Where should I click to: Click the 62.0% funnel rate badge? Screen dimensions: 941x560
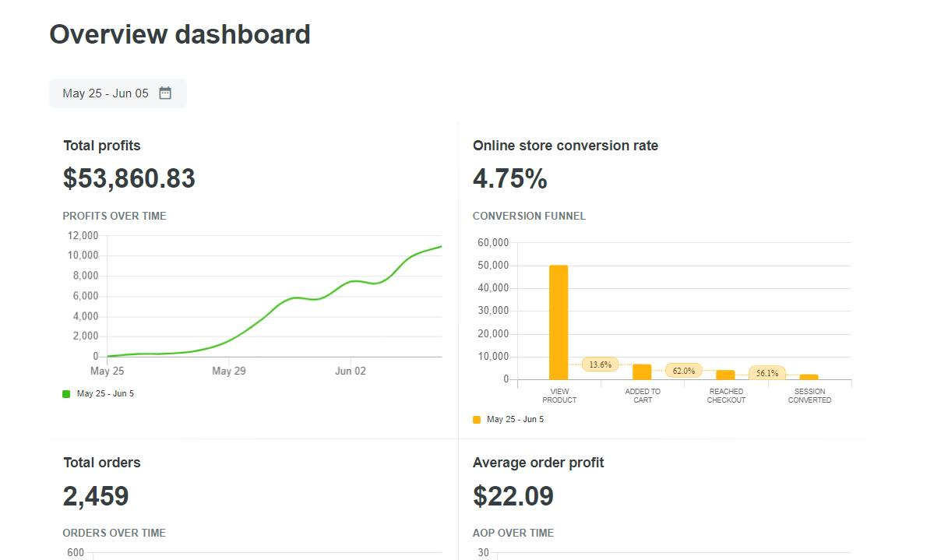(x=683, y=371)
